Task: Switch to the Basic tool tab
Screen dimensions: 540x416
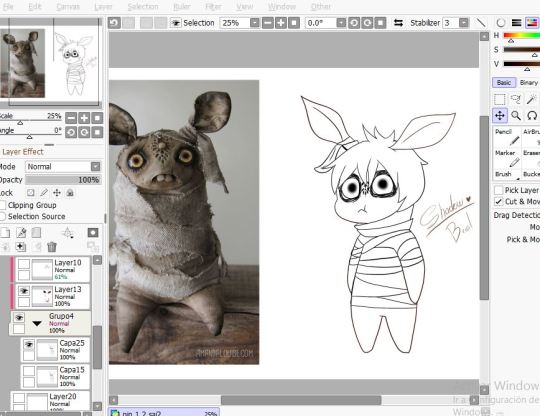Action: (504, 83)
